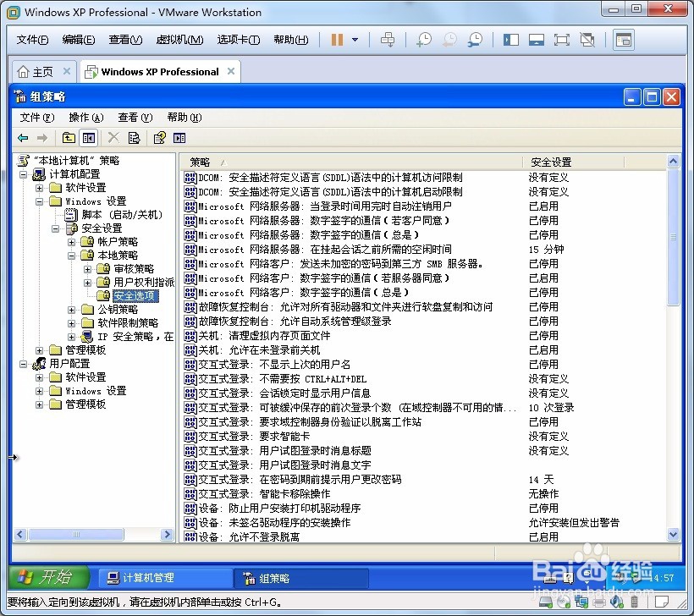The image size is (694, 616).
Task: Navigate back in the Group Policy console
Action: click(x=24, y=137)
